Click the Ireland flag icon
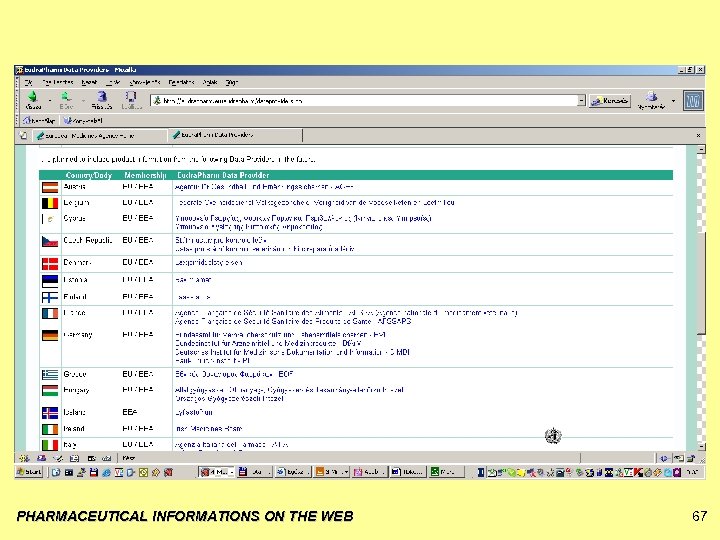This screenshot has height=540, width=720. [x=50, y=429]
